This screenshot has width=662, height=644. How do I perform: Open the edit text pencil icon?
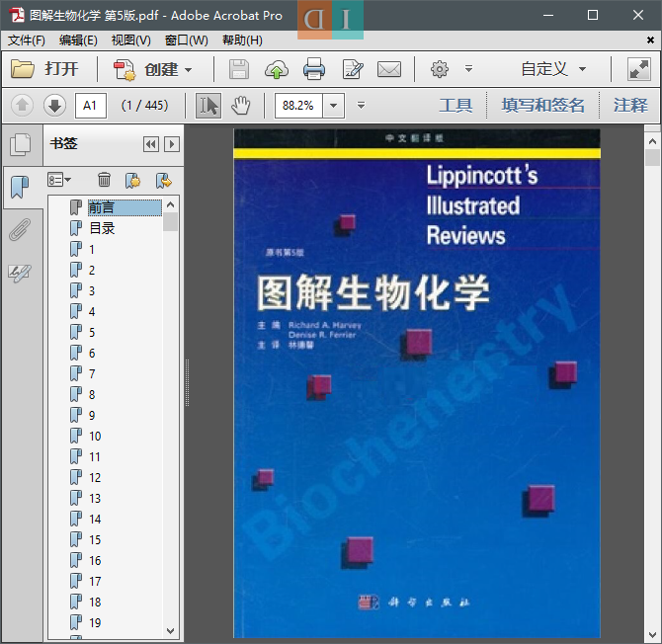(353, 69)
